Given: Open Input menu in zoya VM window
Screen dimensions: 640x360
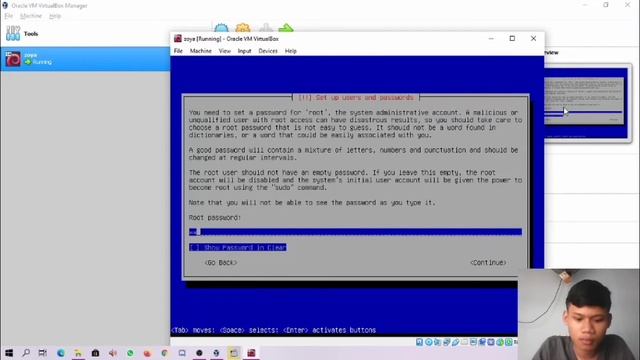Looking at the screenshot, I should 244,51.
